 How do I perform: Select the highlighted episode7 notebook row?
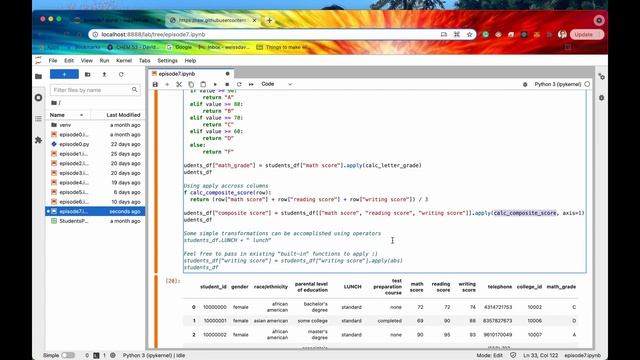[x=95, y=211]
